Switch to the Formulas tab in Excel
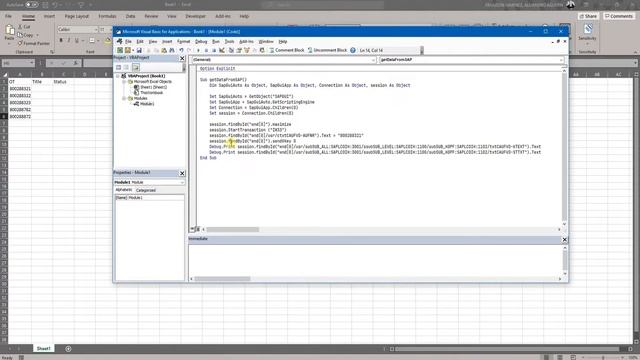The height and width of the screenshot is (360, 640). 107,16
